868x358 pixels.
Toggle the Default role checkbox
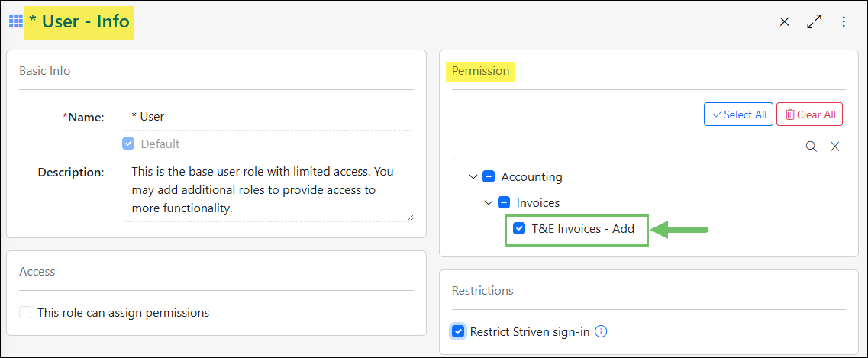pyautogui.click(x=128, y=144)
